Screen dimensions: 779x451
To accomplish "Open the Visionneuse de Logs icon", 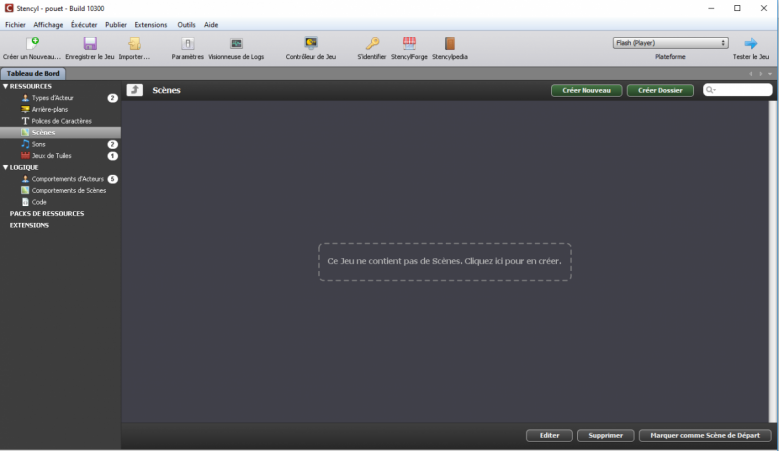I will (x=236, y=44).
